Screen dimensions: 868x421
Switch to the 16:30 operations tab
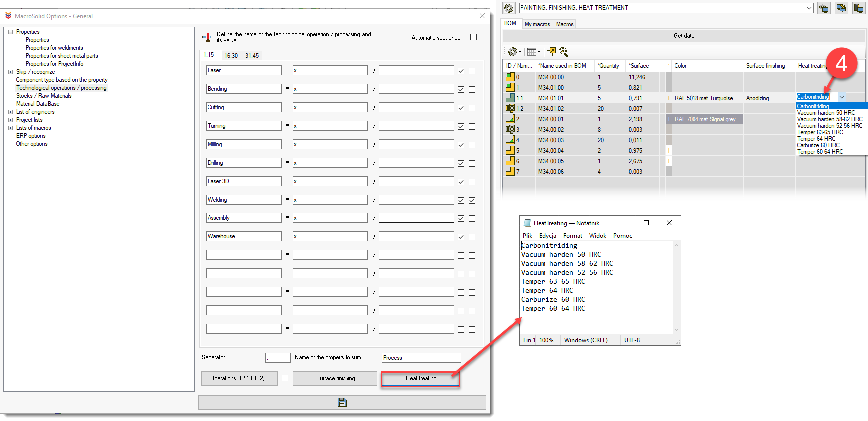tap(231, 56)
